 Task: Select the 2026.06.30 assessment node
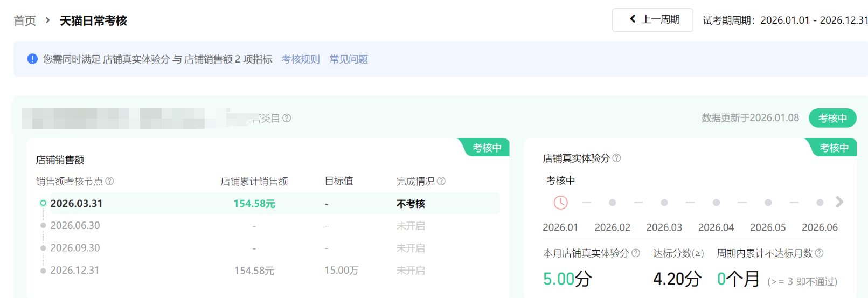pyautogui.click(x=75, y=225)
